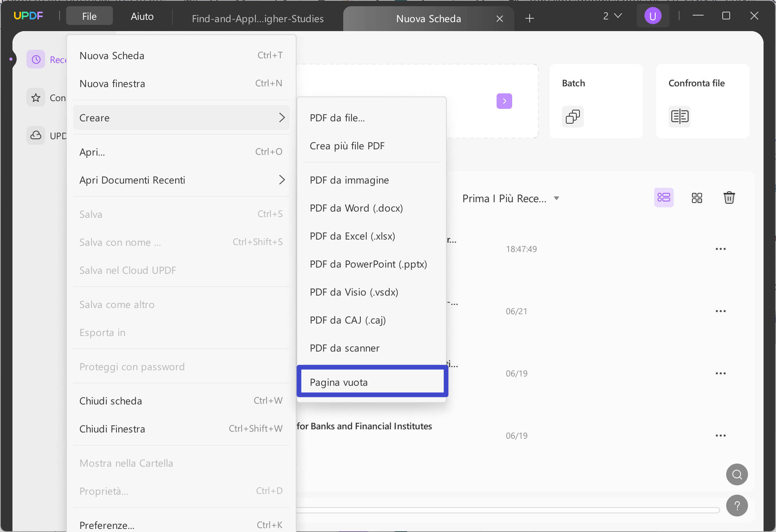Click the user avatar U icon
776x532 pixels.
[x=653, y=16]
